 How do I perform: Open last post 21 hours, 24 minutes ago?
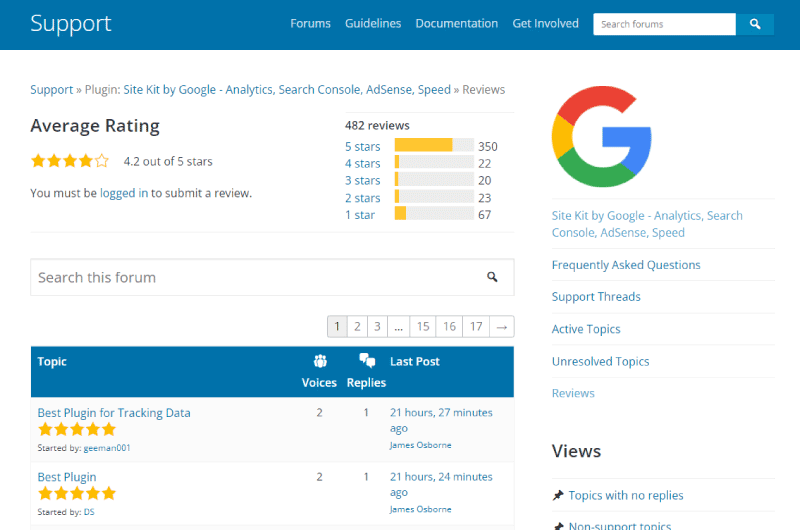[441, 485]
